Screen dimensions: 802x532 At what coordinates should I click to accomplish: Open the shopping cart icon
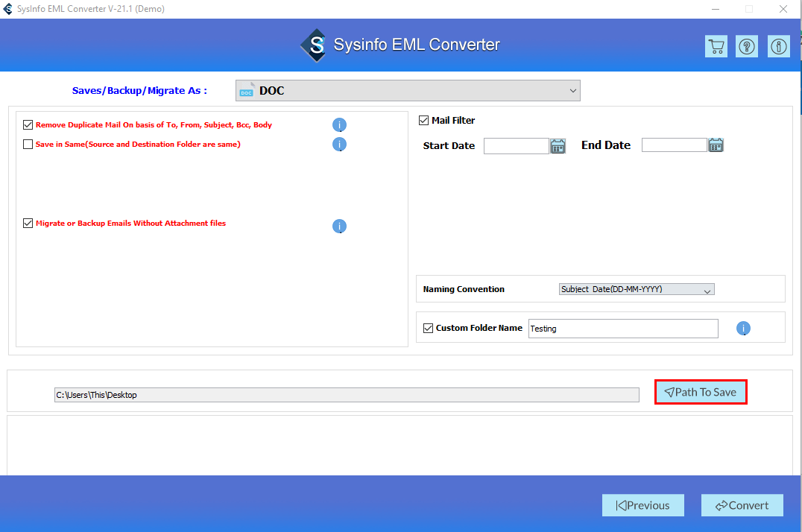716,45
